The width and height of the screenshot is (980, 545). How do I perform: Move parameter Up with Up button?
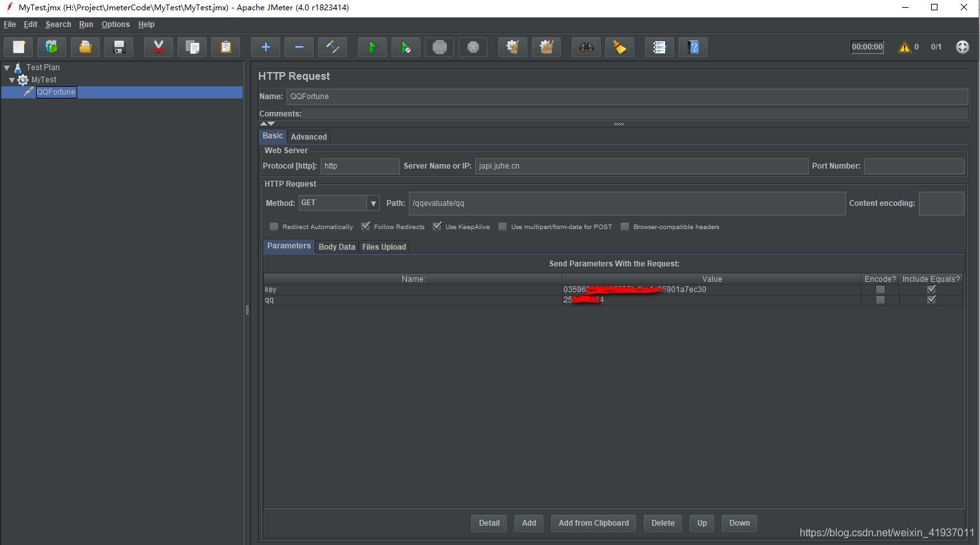pyautogui.click(x=702, y=523)
